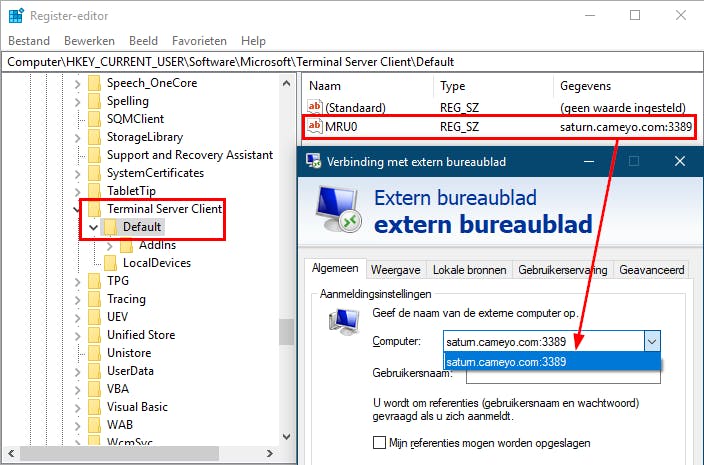Open the Favorieten menu

pyautogui.click(x=199, y=41)
